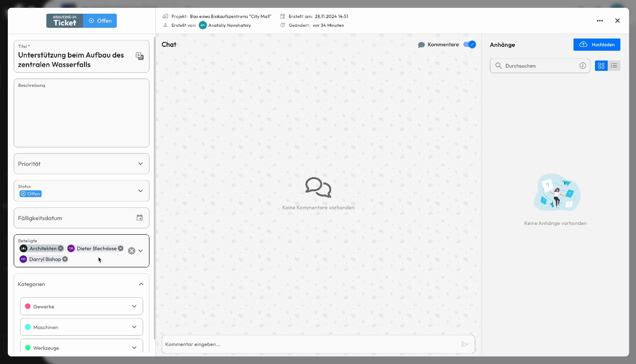Viewport: 636px width, 364px height.
Task: Open the calendar icon in Fälligkeitsdatum
Action: [x=140, y=218]
